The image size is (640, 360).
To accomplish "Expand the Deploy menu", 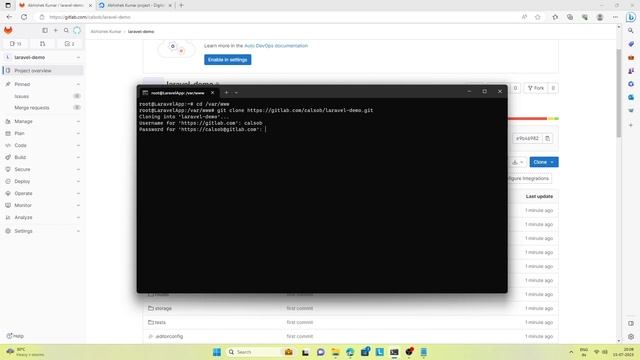I will (x=43, y=181).
